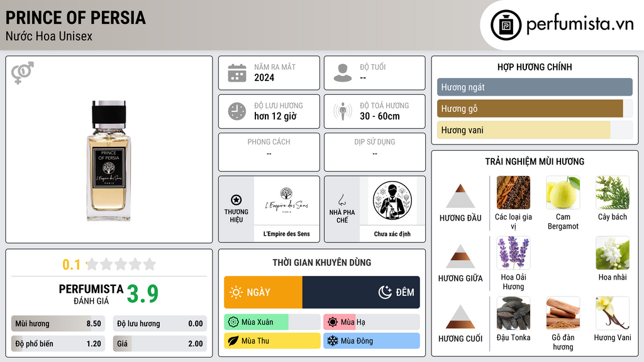Click the Trải nghiệm mùi hương heading

click(x=535, y=162)
